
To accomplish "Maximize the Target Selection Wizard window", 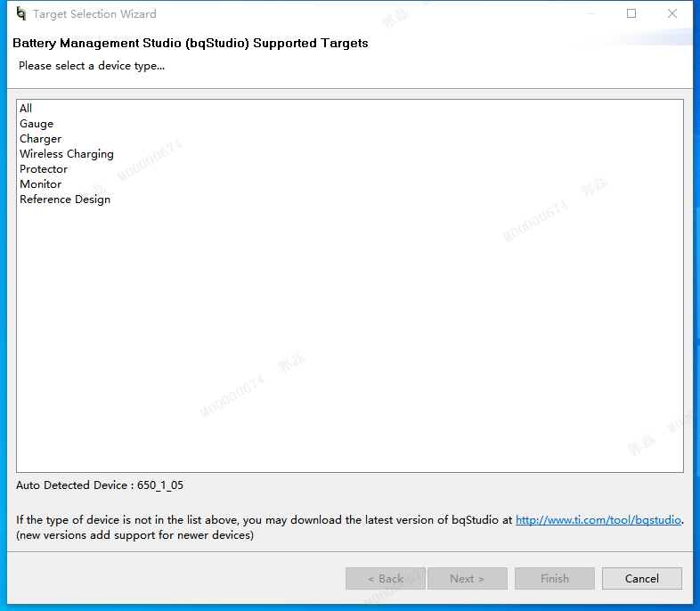I will 631,14.
